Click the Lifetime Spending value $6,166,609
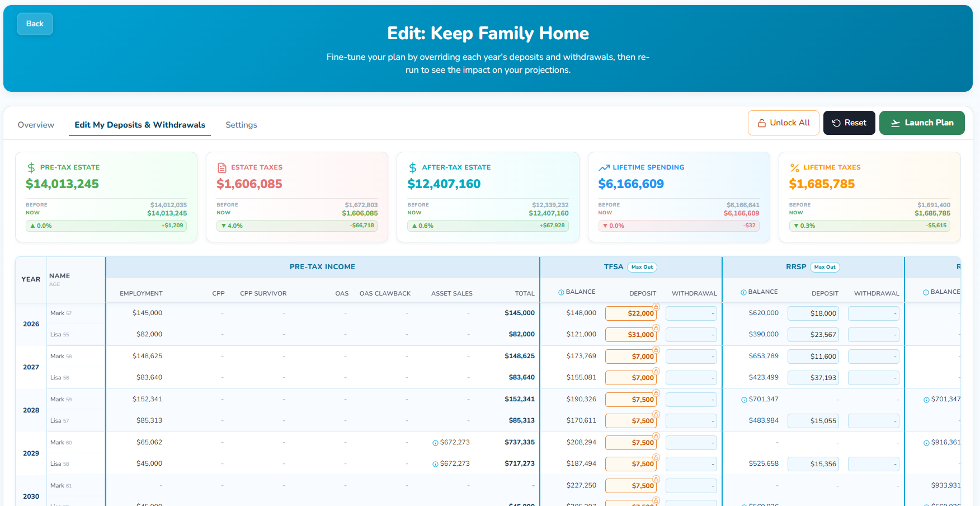980x506 pixels. coord(631,184)
